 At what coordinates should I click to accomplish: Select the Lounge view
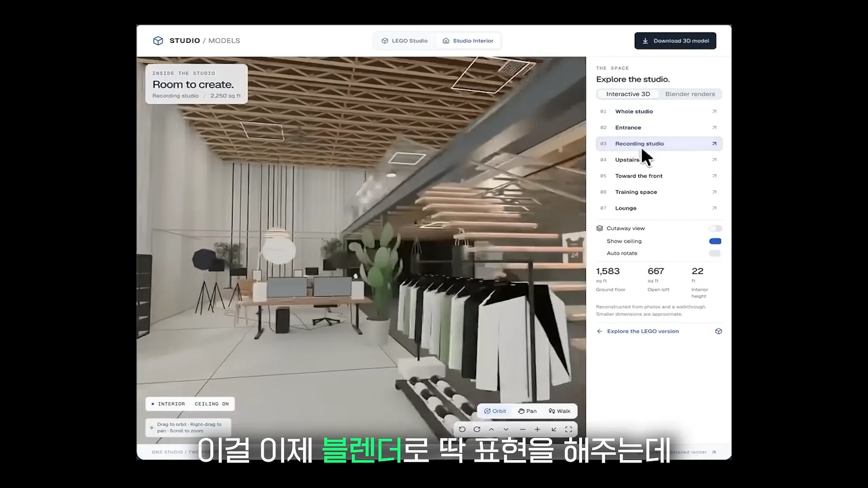(x=659, y=208)
